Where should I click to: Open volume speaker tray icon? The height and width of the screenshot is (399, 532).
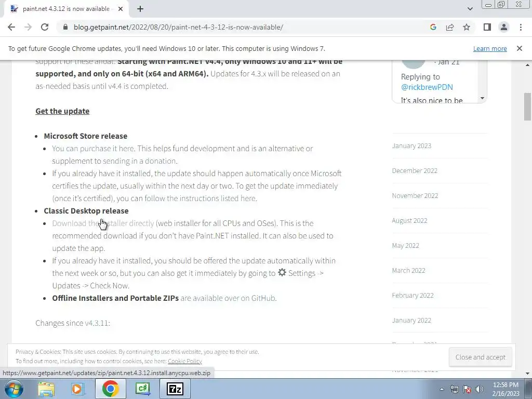point(480,389)
